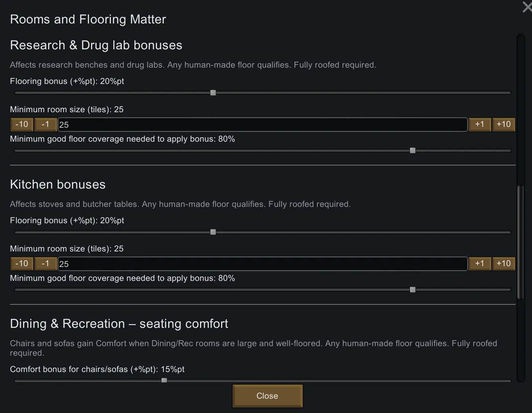Click the Research lab Flooring bonus slider handle

pyautogui.click(x=213, y=93)
